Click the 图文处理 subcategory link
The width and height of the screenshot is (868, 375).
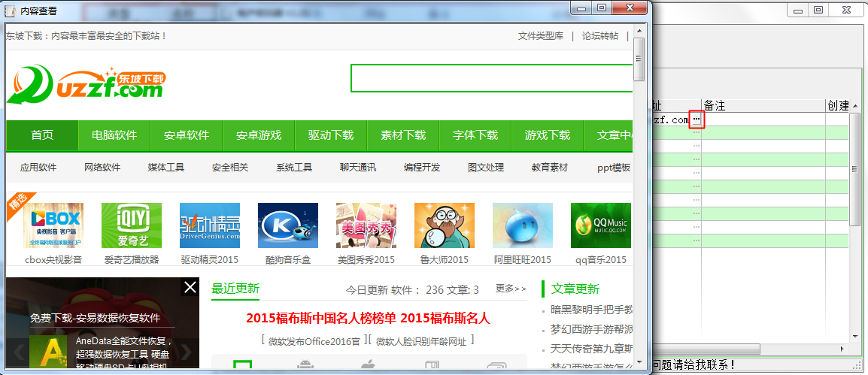pos(486,168)
